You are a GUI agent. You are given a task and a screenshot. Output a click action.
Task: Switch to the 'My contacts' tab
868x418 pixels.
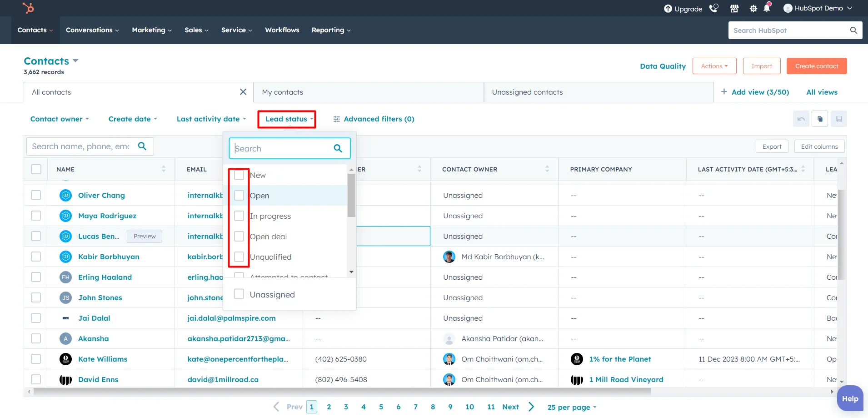click(x=282, y=92)
